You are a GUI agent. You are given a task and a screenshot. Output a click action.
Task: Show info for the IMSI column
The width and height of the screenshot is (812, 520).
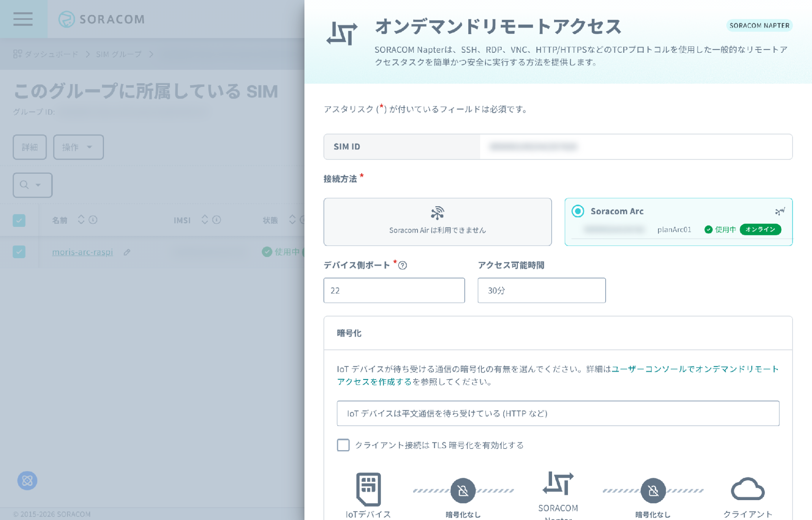click(x=217, y=220)
